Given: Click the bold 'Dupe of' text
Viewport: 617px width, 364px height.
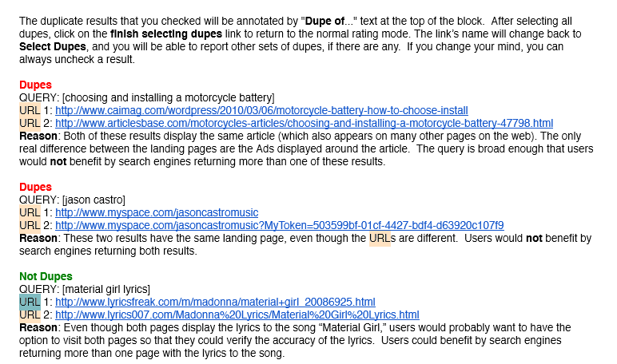Looking at the screenshot, I should (x=324, y=22).
